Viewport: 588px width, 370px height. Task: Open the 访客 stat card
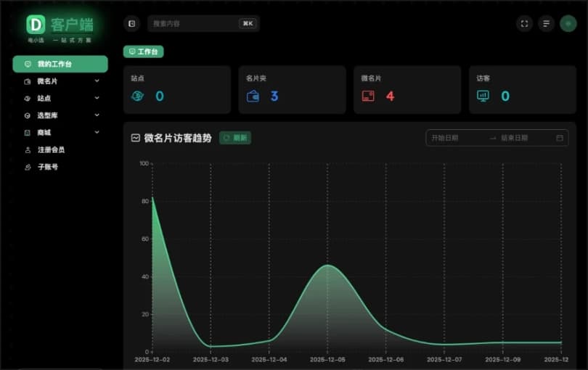pos(523,89)
